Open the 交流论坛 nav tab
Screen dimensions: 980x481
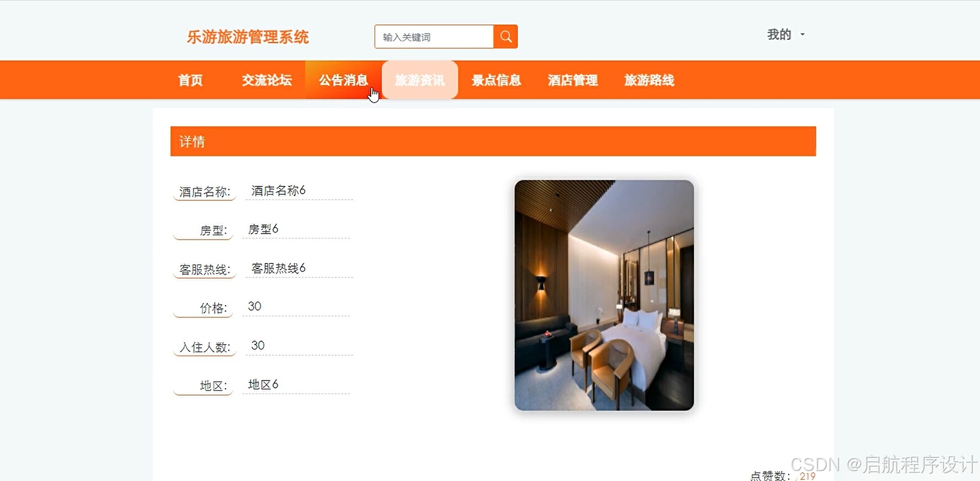click(x=267, y=80)
